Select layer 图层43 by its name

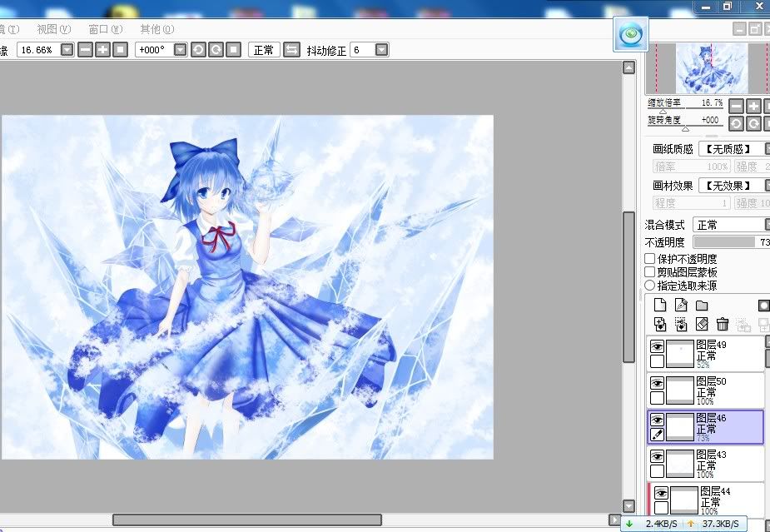(711, 455)
